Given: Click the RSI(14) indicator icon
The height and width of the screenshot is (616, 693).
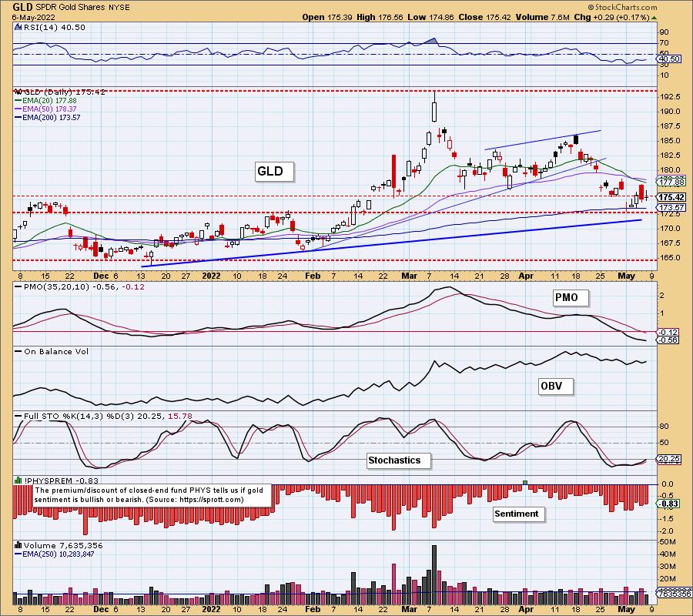Looking at the screenshot, I should coord(18,27).
